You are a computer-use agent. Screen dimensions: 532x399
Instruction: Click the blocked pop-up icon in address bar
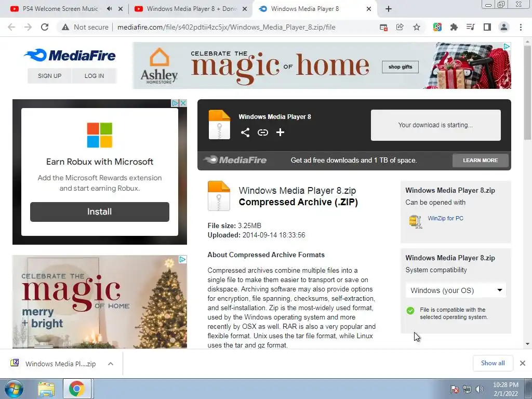point(383,27)
